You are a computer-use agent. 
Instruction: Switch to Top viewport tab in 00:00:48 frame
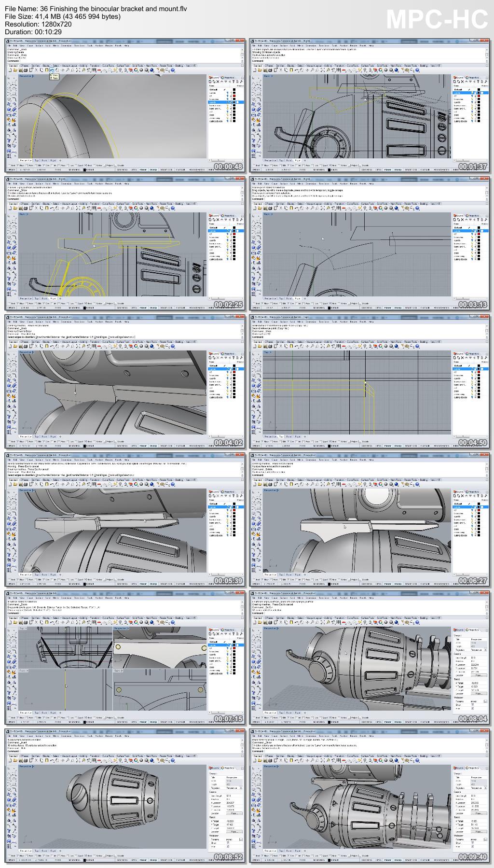pos(36,160)
